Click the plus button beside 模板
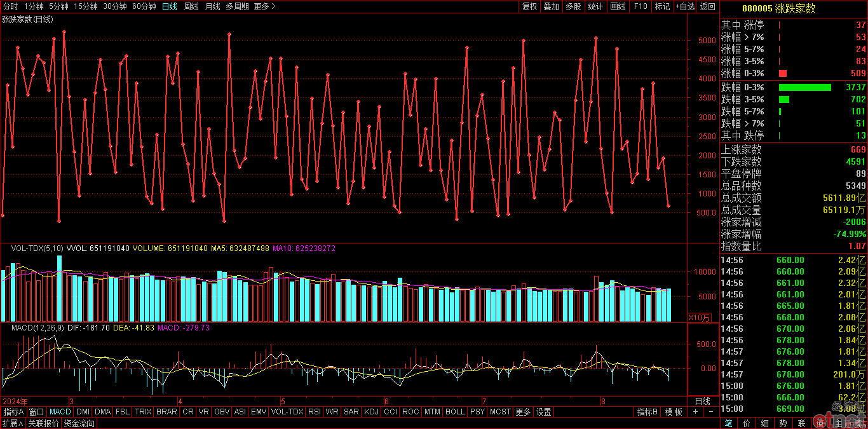This screenshot has height=429, width=868. coord(695,412)
